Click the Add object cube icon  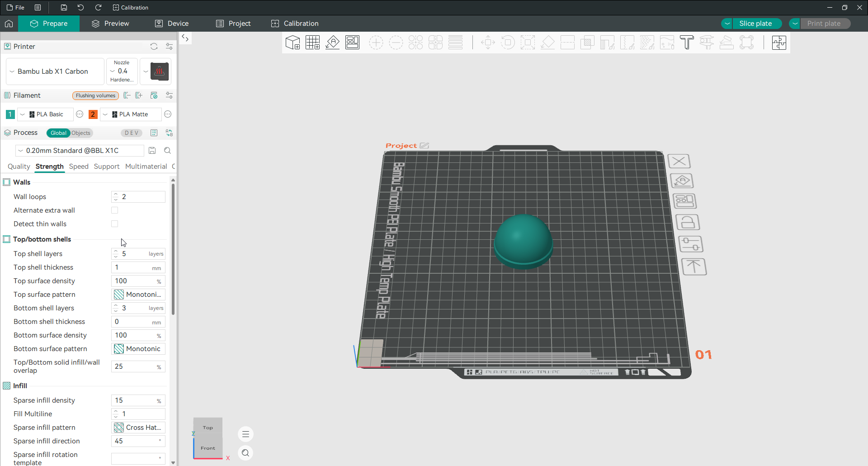(292, 43)
